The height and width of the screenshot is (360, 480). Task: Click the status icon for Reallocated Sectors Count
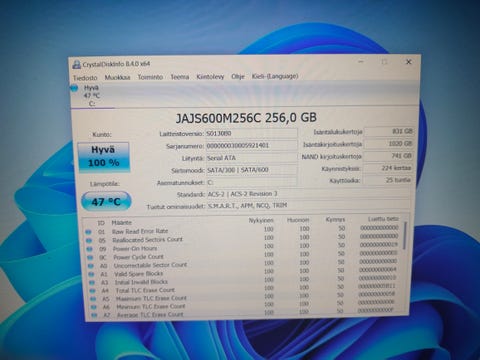[x=89, y=240]
